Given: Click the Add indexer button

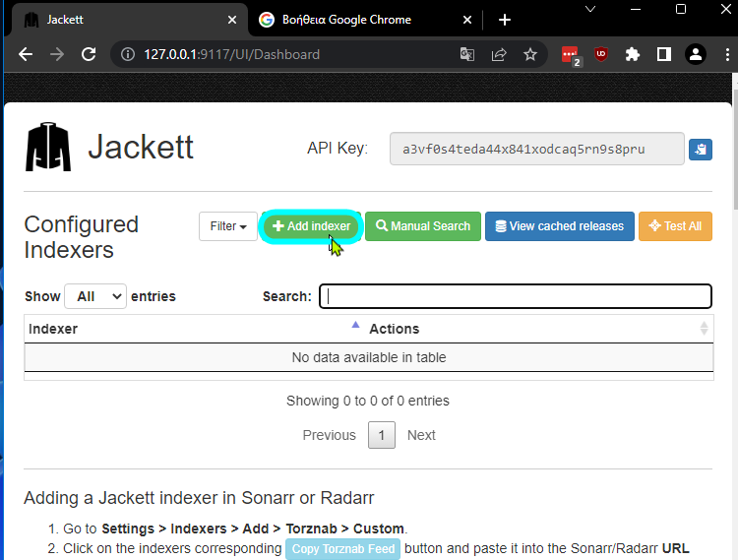Looking at the screenshot, I should point(312,226).
